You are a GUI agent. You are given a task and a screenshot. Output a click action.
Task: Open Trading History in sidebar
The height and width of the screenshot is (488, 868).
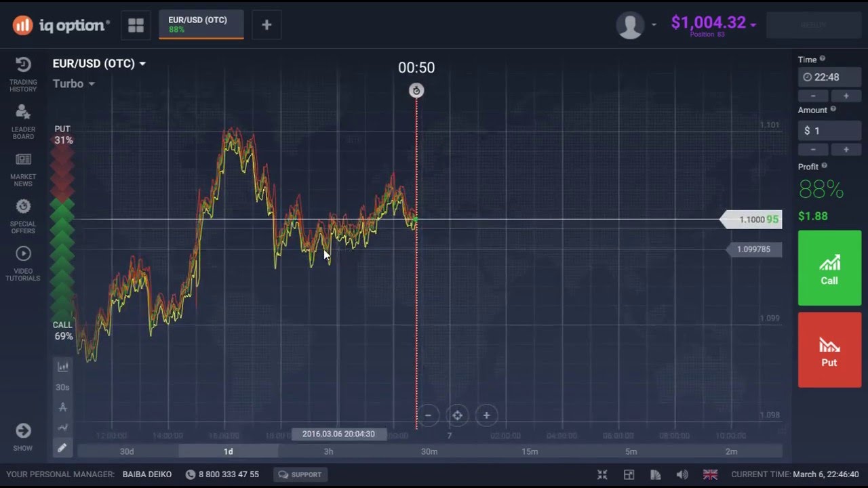click(x=23, y=75)
